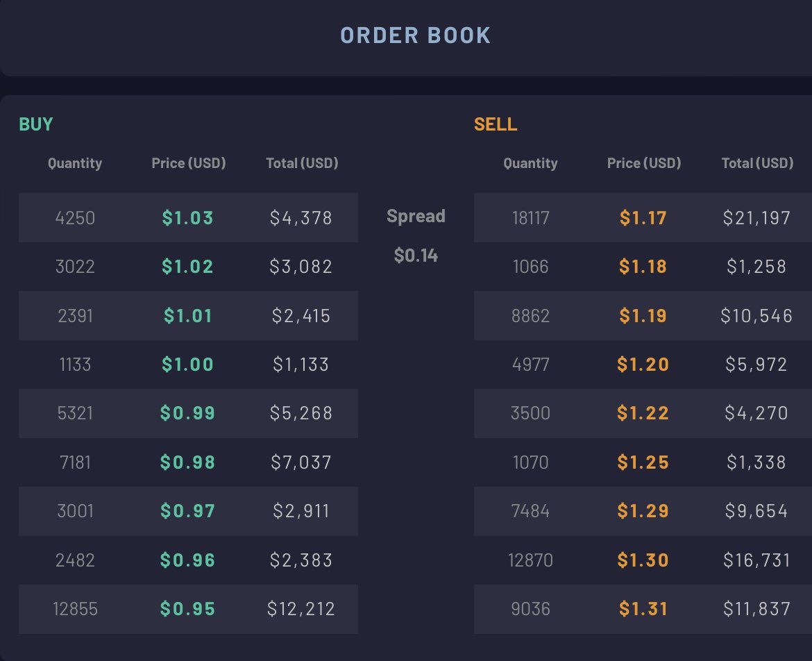The height and width of the screenshot is (661, 812).
Task: Select sell quantity 1070
Action: pyautogui.click(x=531, y=462)
